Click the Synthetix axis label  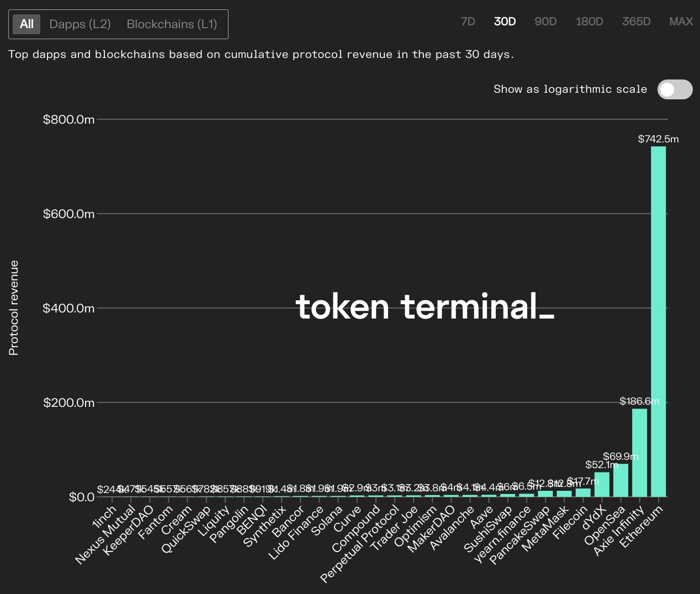point(264,526)
